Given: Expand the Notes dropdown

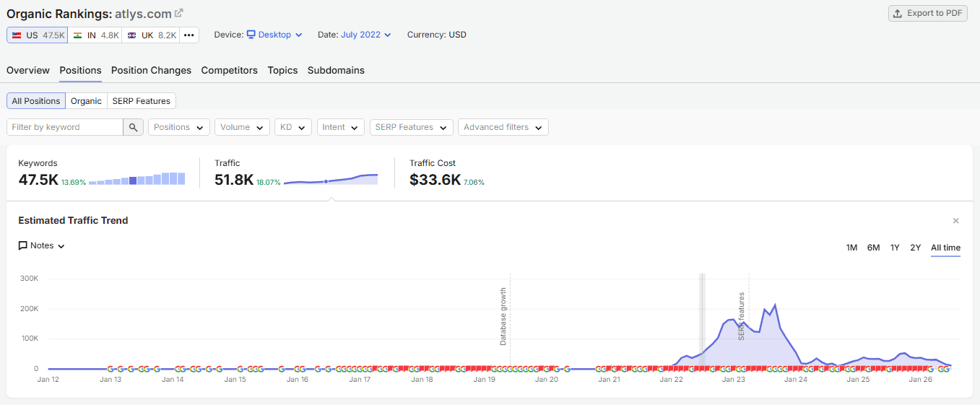Looking at the screenshot, I should coord(42,245).
